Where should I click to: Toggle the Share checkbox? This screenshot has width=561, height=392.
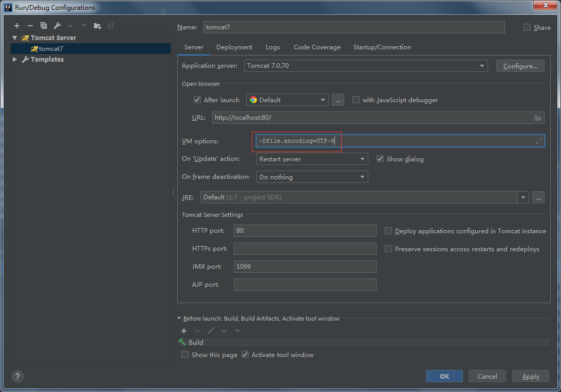point(527,28)
